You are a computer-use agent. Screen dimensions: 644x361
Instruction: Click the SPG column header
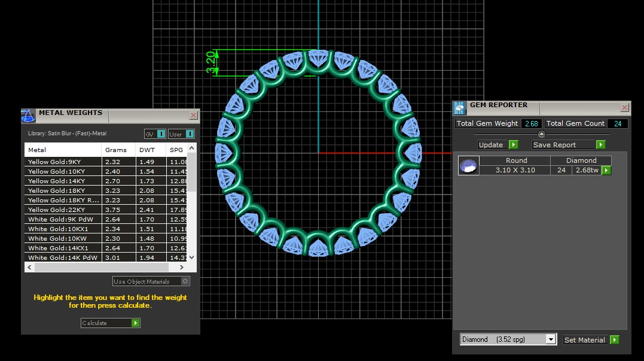pos(176,150)
